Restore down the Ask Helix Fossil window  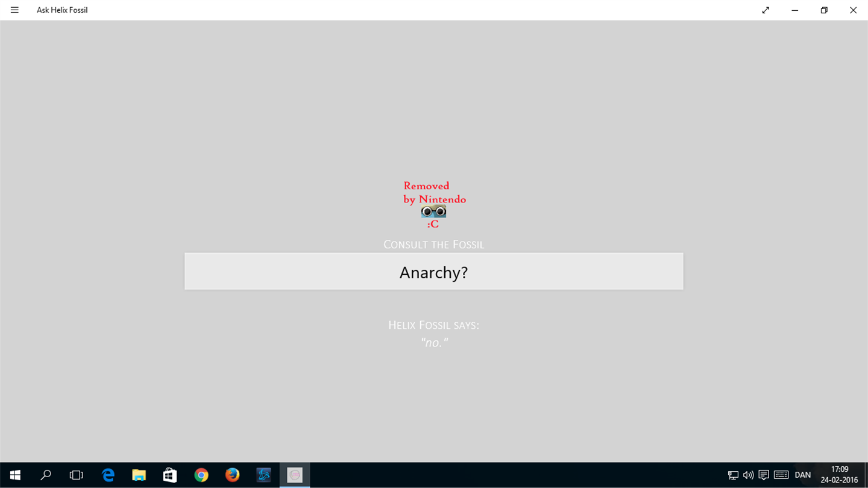824,10
